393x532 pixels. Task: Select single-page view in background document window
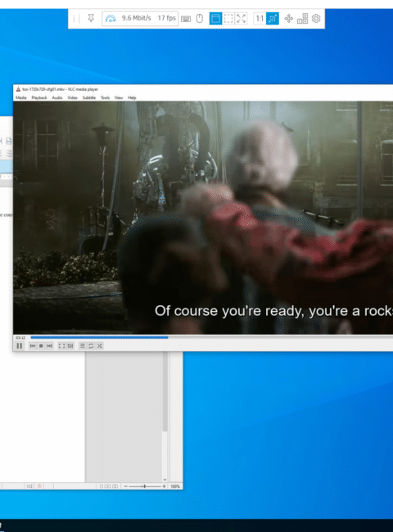click(x=102, y=486)
